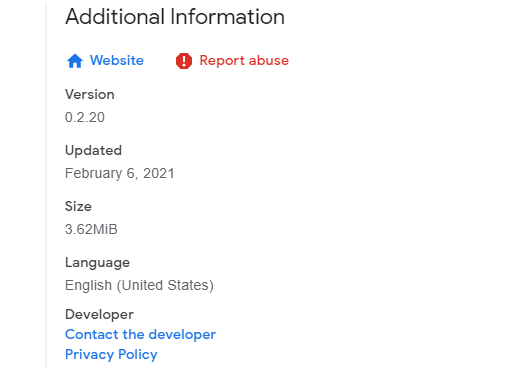Click the year 2021 in updated date
The image size is (521, 368).
pos(159,173)
